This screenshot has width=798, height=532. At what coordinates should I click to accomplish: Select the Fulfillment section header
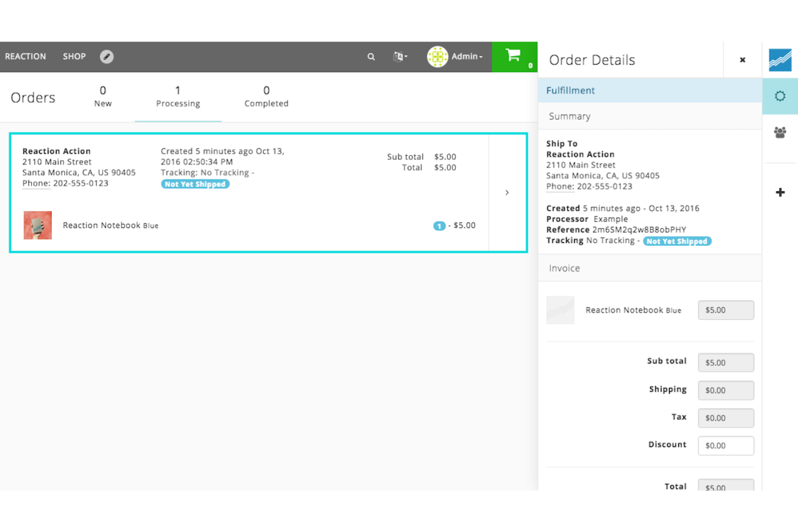[650, 91]
